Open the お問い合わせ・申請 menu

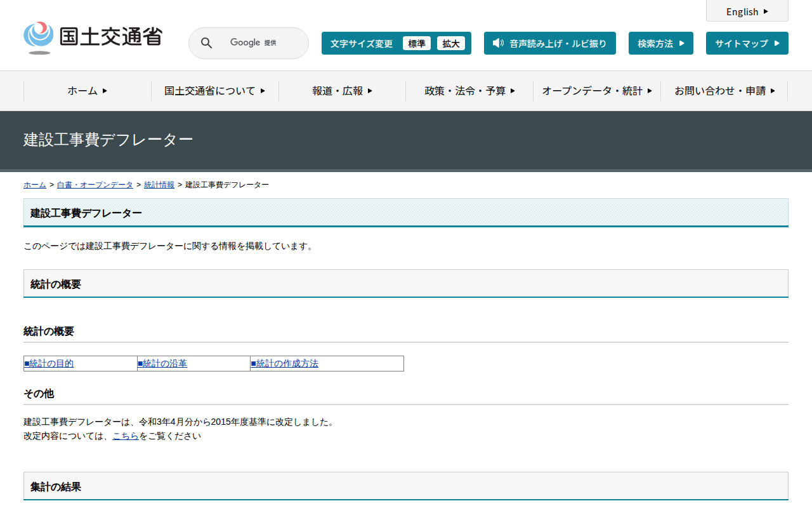724,91
